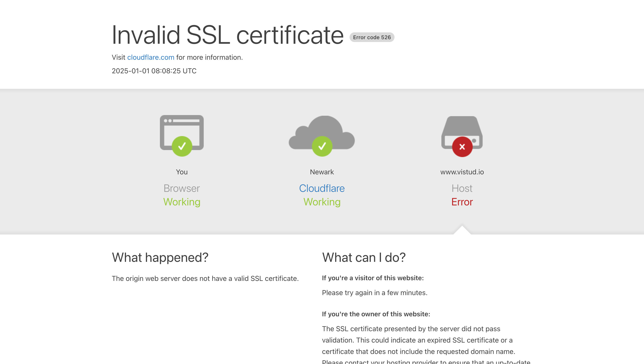Click 'Please try again in a few minutes.'
This screenshot has width=644, height=364.
[375, 293]
